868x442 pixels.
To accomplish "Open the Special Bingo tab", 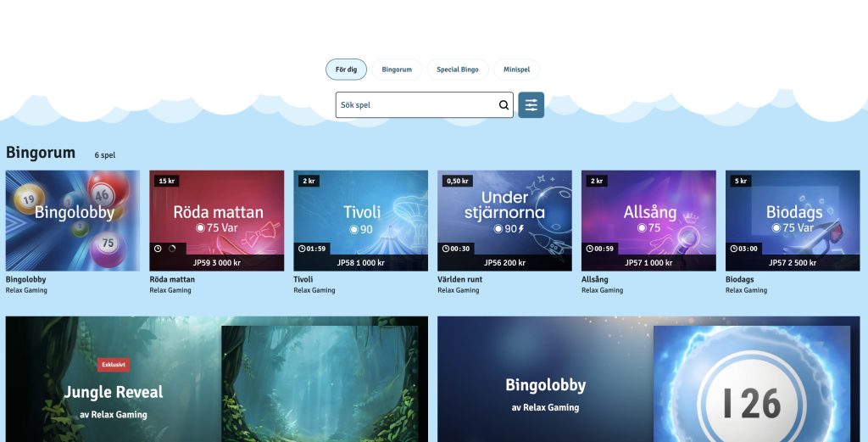I will click(457, 70).
